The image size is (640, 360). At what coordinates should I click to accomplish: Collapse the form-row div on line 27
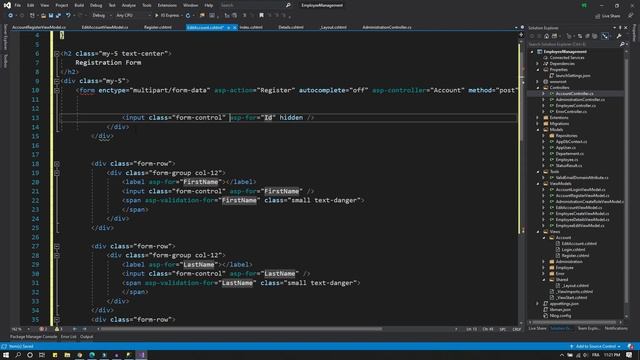(x=57, y=247)
